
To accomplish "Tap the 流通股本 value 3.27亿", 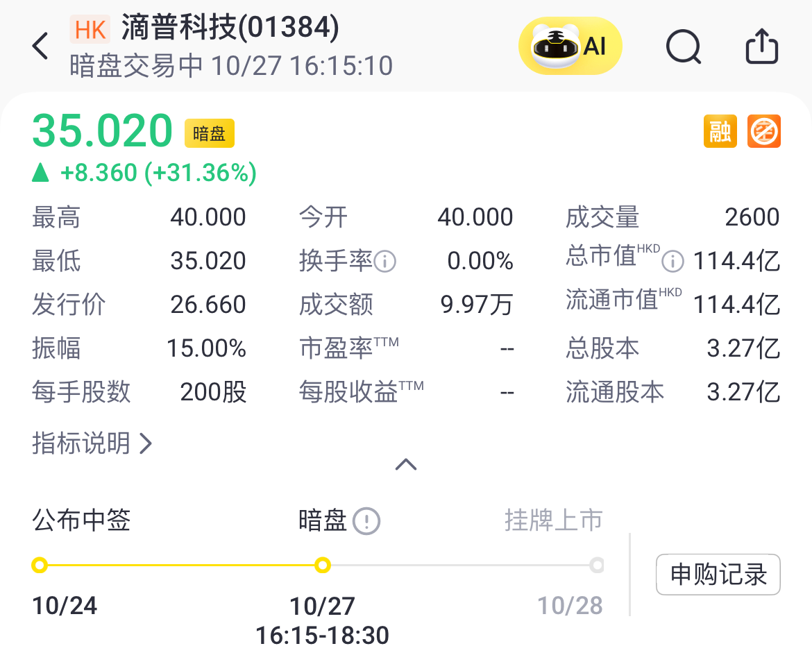I will click(x=744, y=392).
